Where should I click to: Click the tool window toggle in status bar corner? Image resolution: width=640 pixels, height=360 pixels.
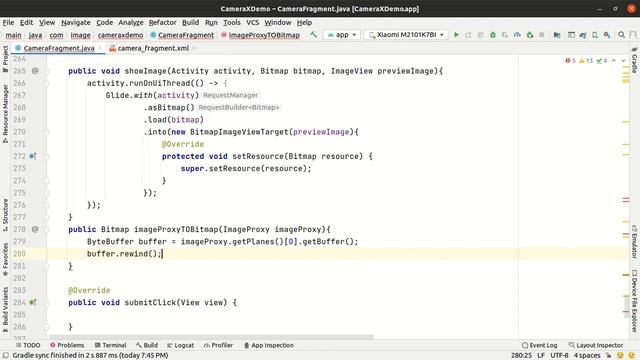[6, 355]
